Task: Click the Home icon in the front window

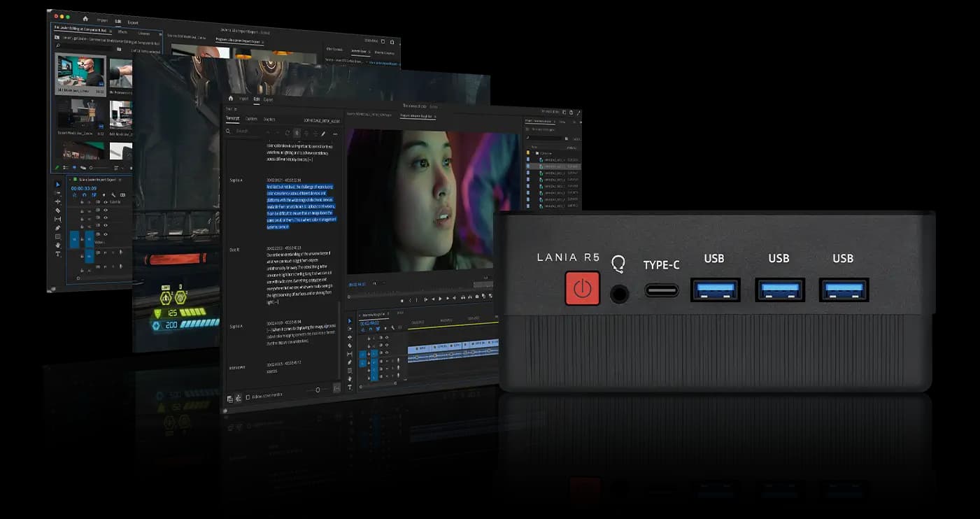Action: tap(231, 99)
